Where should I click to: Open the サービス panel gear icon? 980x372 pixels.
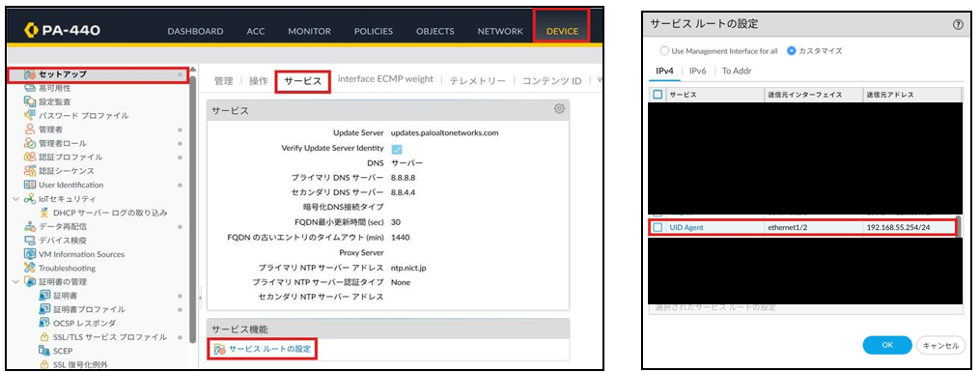559,109
